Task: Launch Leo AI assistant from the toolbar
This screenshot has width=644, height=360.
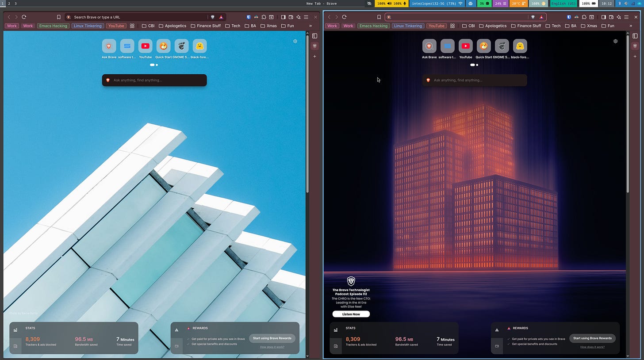Action: [299, 17]
